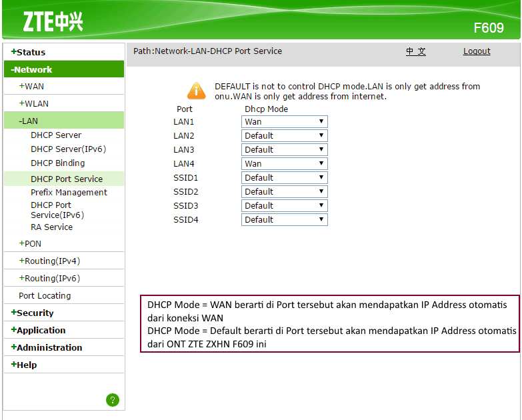Open LAN4 Dhcp Mode dropdown
The width and height of the screenshot is (522, 420).
tap(284, 164)
